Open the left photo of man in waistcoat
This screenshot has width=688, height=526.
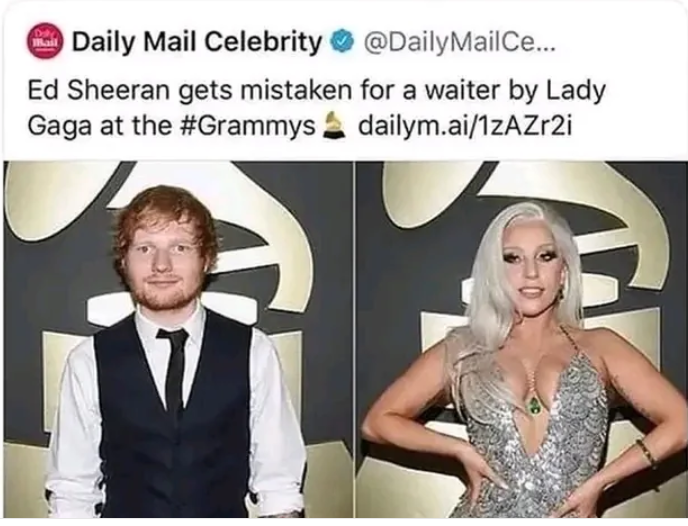(178, 339)
